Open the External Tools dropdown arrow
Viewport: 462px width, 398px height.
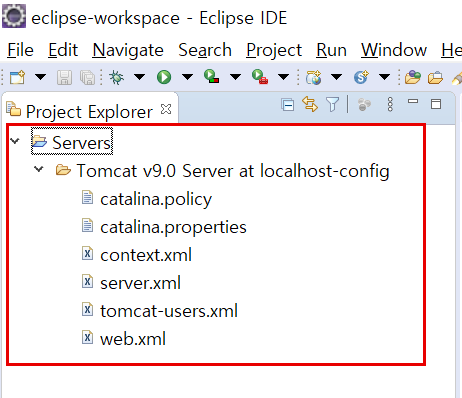click(x=283, y=77)
